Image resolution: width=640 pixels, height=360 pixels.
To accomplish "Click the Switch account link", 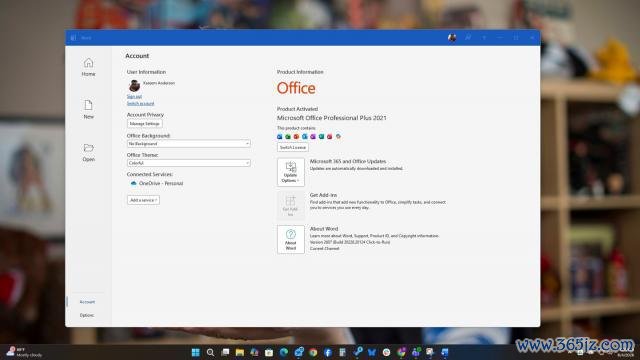I will (x=140, y=104).
